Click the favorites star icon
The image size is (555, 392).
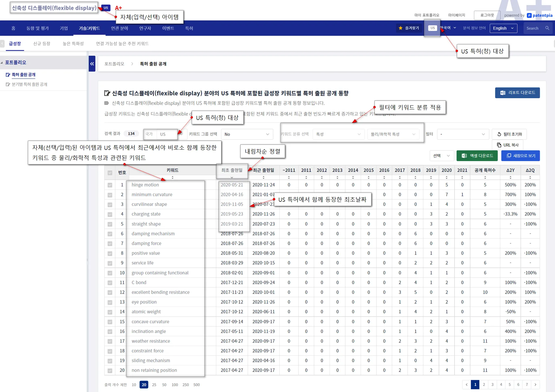tap(401, 28)
